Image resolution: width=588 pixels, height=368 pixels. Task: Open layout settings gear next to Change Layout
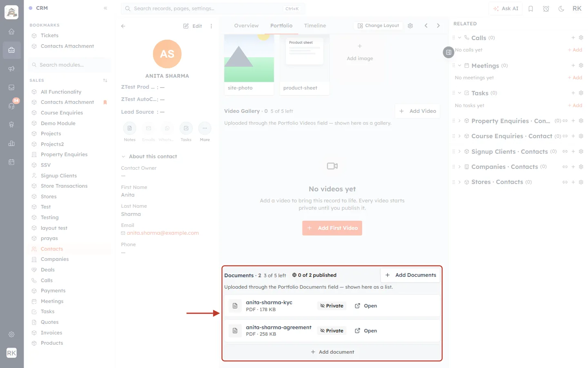(x=410, y=26)
